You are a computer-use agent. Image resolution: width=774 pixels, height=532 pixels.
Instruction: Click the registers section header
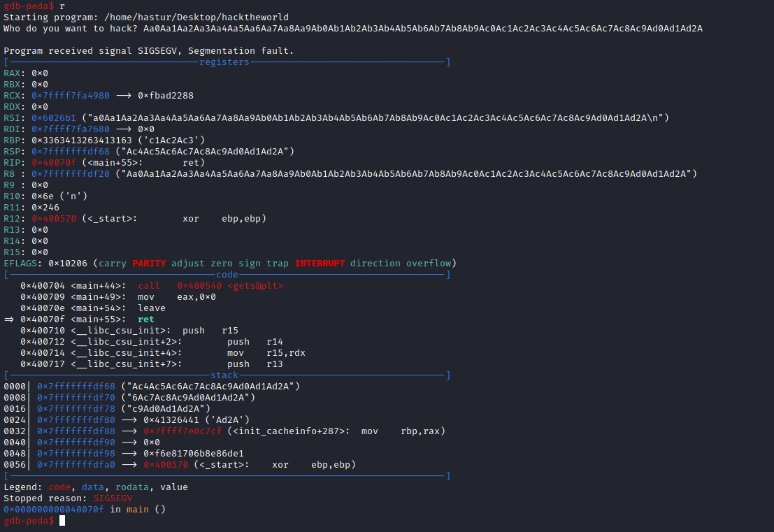point(224,62)
